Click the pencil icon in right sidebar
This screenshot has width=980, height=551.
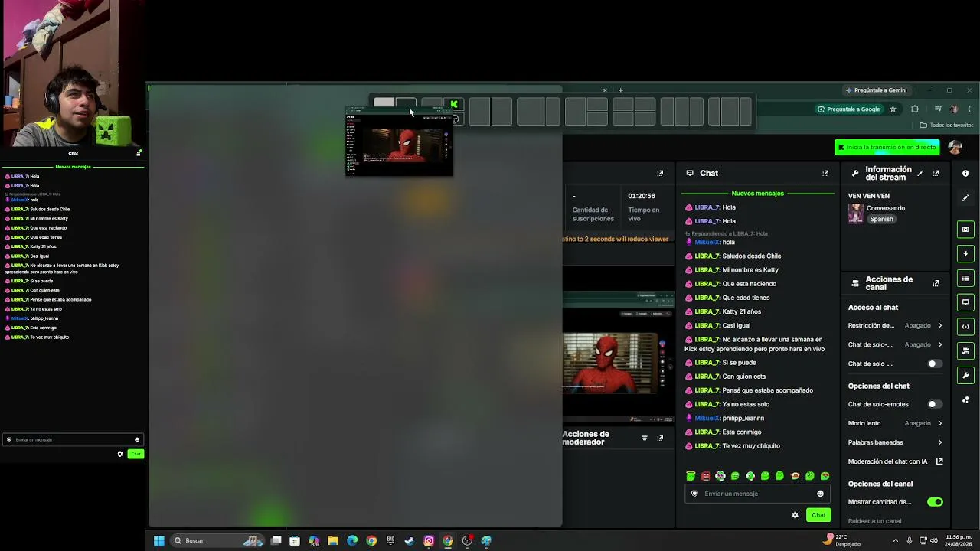pos(965,198)
